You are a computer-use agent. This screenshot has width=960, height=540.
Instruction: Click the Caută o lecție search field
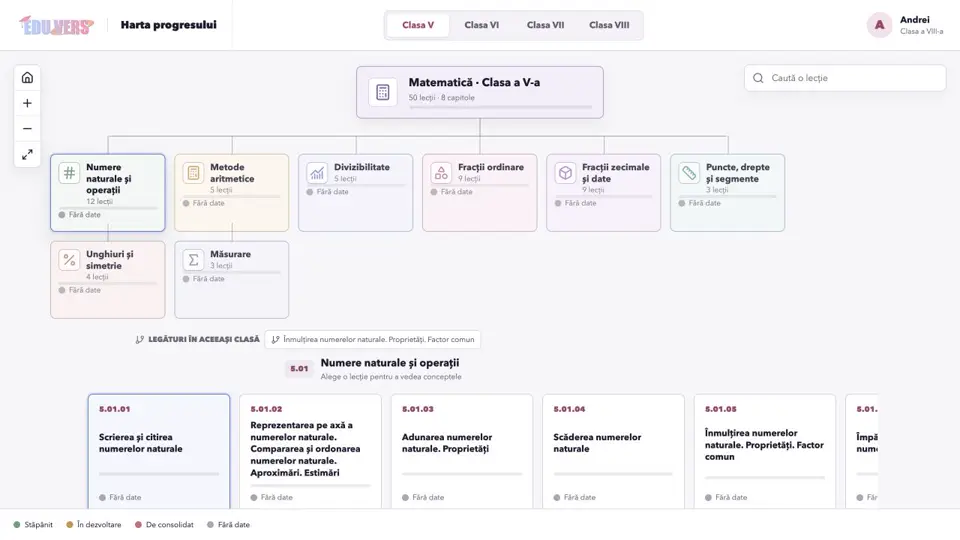pos(845,78)
